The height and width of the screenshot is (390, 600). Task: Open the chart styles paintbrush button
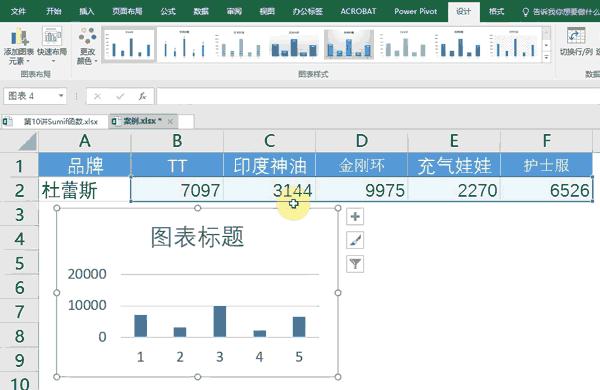pos(355,240)
